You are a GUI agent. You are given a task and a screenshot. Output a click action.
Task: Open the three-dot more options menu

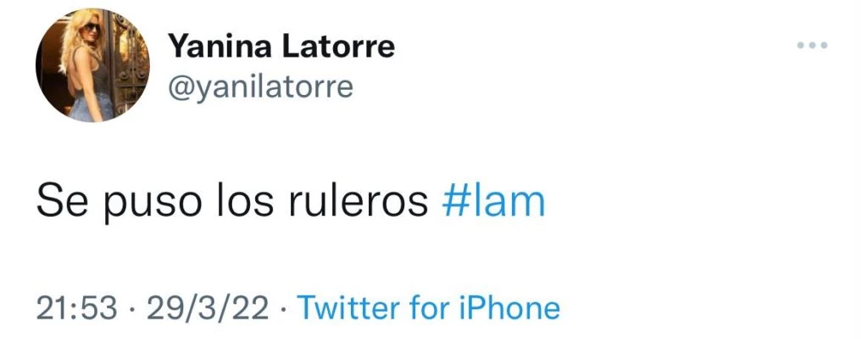click(812, 46)
